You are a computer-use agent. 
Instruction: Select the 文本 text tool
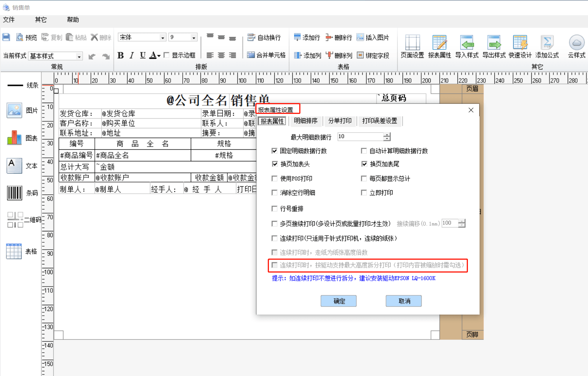coord(22,166)
